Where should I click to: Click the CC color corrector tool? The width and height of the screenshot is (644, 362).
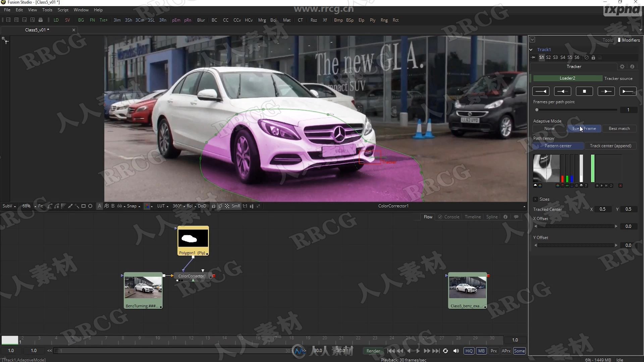pyautogui.click(x=226, y=20)
